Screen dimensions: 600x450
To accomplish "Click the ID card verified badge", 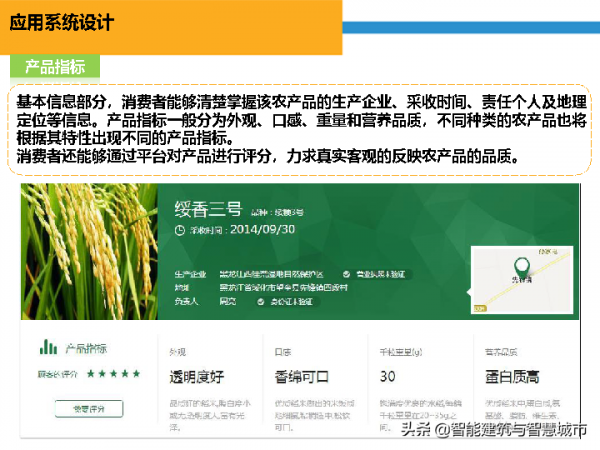I will [287, 302].
